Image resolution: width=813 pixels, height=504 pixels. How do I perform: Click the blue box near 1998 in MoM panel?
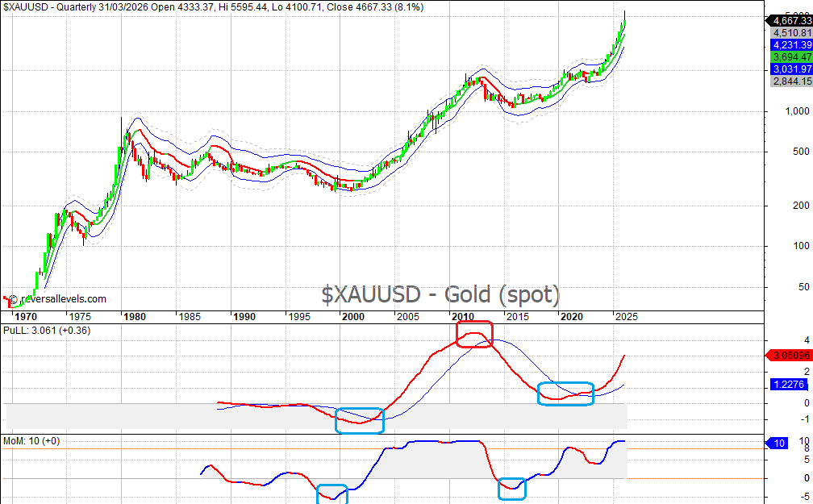click(x=332, y=495)
